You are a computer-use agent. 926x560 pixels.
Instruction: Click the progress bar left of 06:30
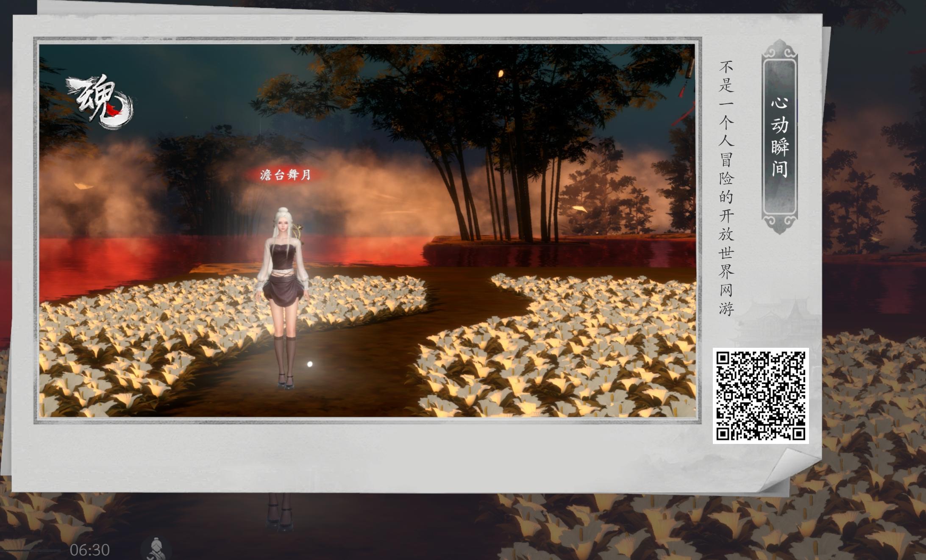pos(30,551)
